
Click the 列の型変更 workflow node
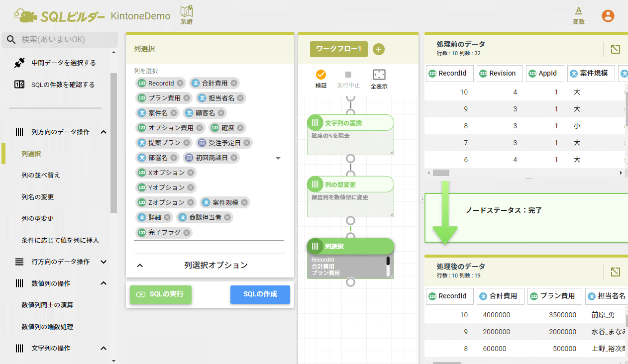pos(350,196)
